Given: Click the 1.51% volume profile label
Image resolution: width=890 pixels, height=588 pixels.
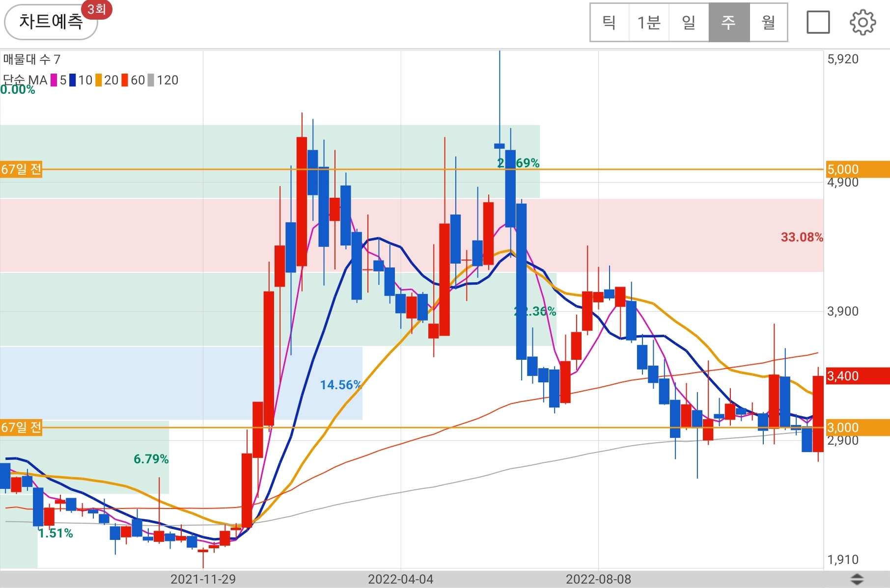Looking at the screenshot, I should 56,533.
